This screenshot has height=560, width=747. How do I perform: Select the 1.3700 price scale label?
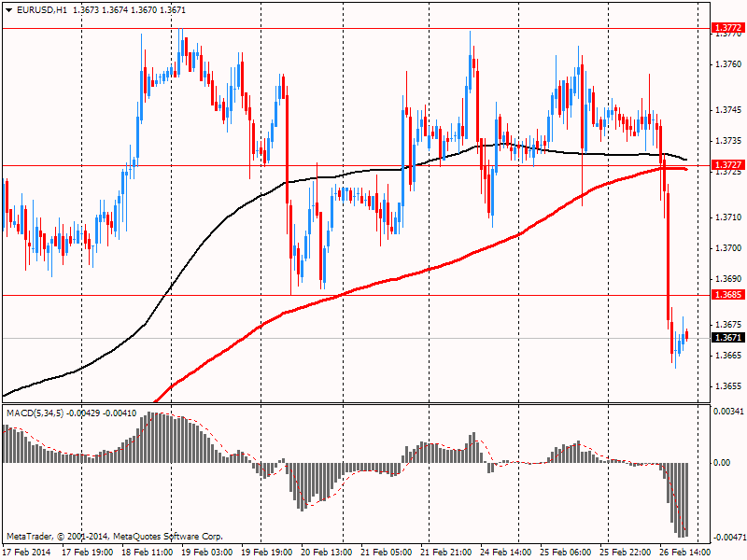pyautogui.click(x=728, y=248)
